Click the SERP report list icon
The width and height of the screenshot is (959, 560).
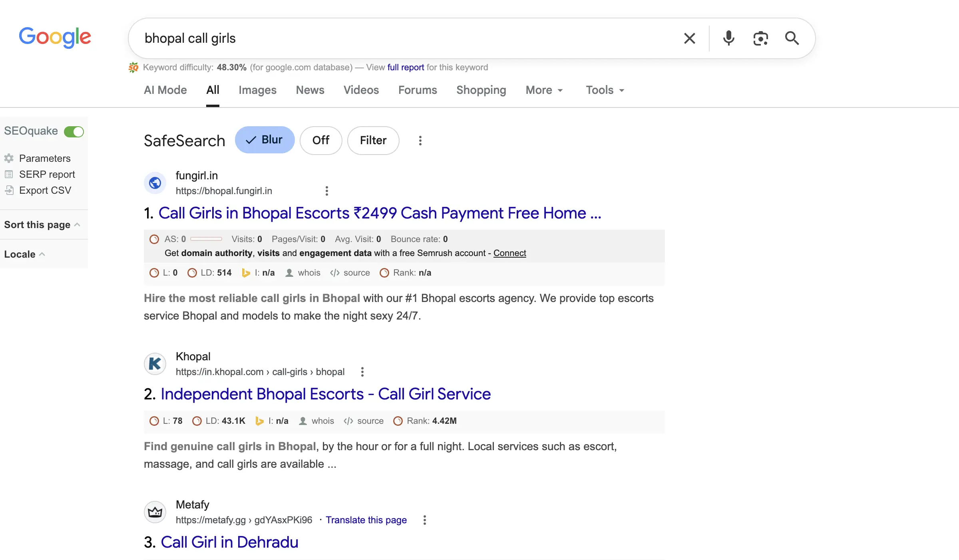pyautogui.click(x=9, y=174)
